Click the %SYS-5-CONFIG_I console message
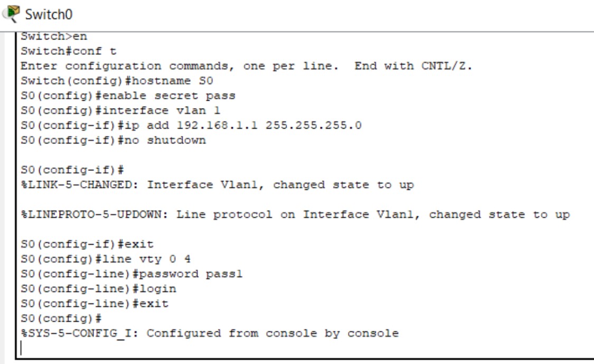The width and height of the screenshot is (594, 364). point(210,333)
